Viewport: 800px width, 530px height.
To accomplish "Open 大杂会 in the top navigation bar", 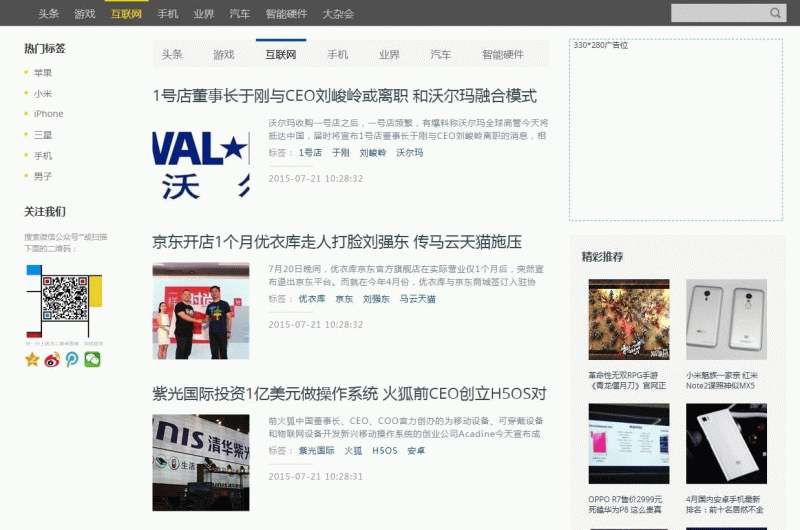I will click(x=338, y=14).
